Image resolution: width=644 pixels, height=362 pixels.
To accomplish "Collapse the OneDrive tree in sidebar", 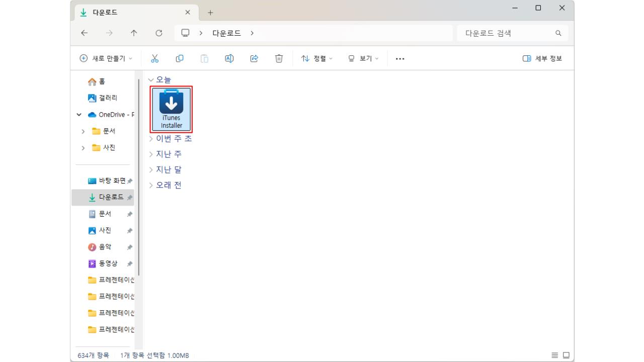I will point(78,114).
